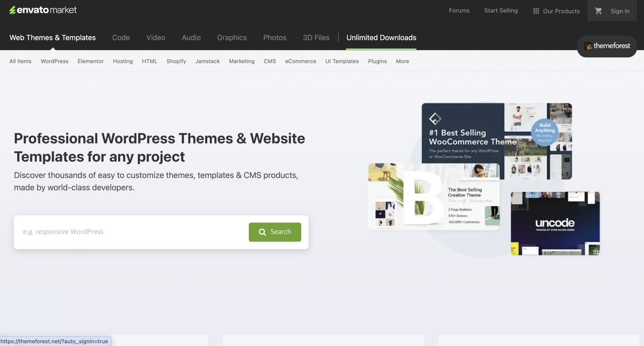Click the Our Products grid icon

tap(536, 11)
